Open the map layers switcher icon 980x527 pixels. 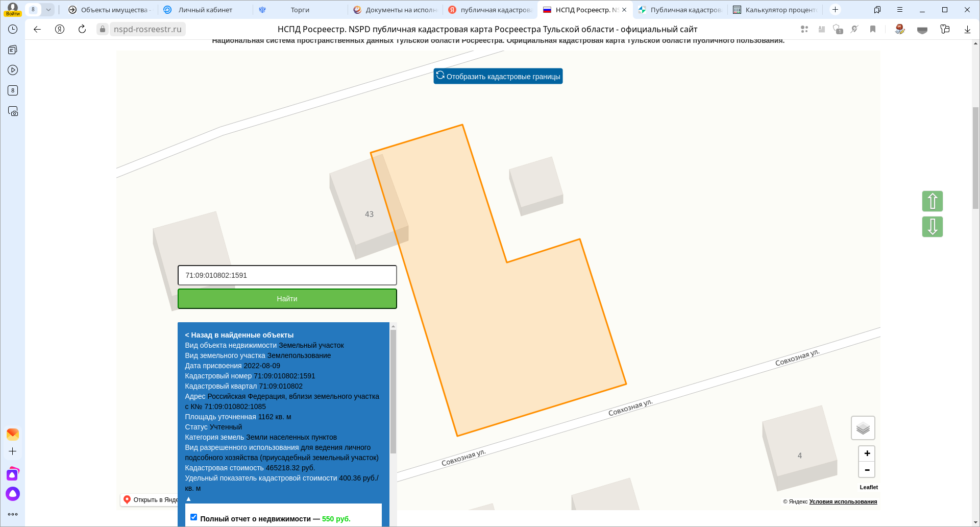(x=863, y=428)
